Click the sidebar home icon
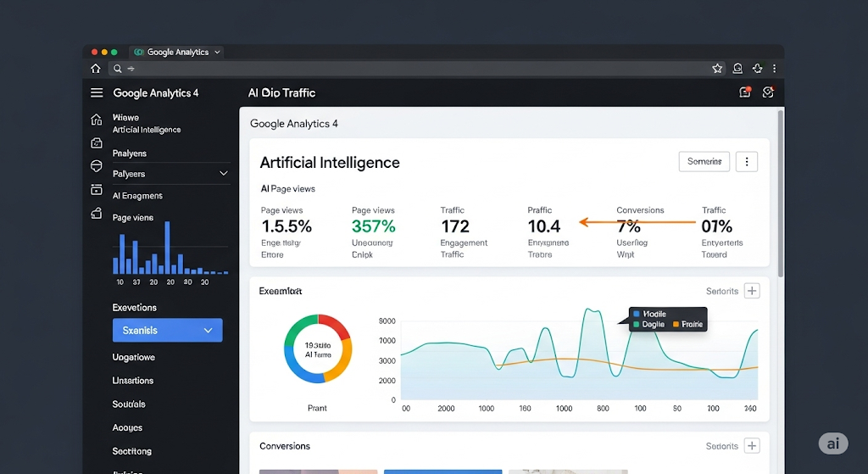 pyautogui.click(x=97, y=119)
